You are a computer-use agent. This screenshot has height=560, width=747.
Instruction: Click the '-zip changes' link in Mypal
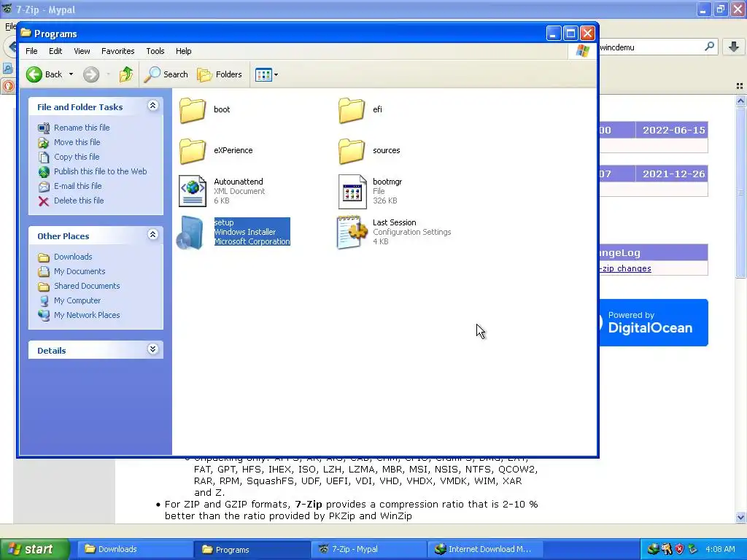[x=625, y=268]
